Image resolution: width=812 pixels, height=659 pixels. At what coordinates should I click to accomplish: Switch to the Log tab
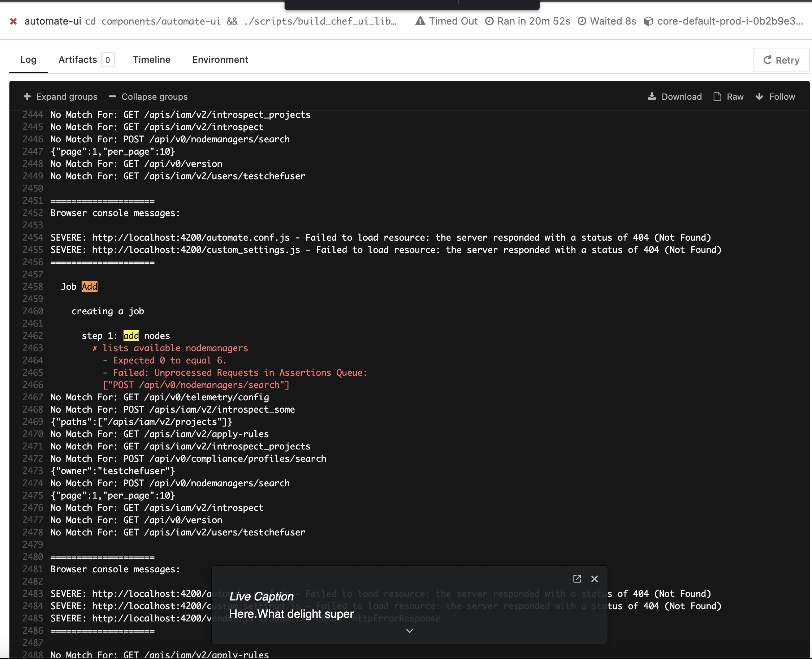pos(29,60)
